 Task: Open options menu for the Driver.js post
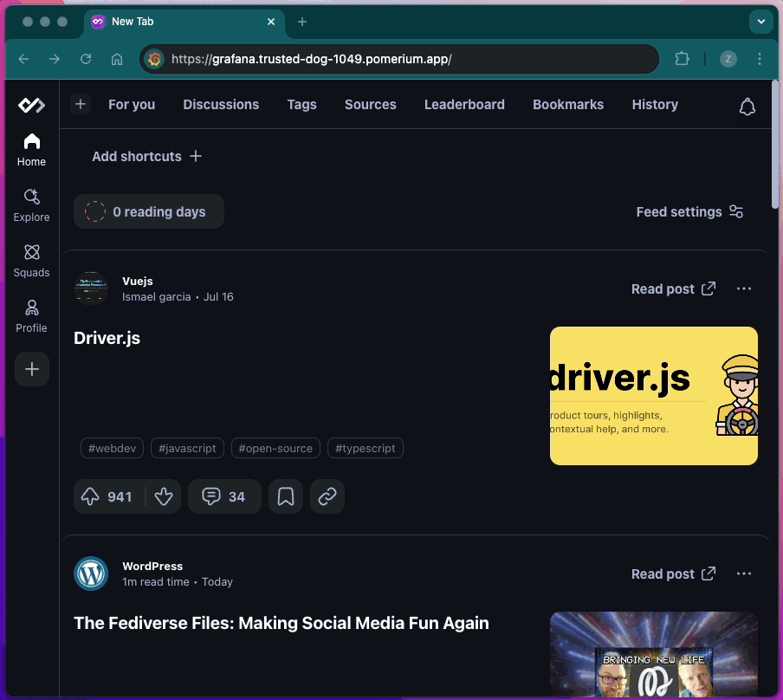coord(743,288)
